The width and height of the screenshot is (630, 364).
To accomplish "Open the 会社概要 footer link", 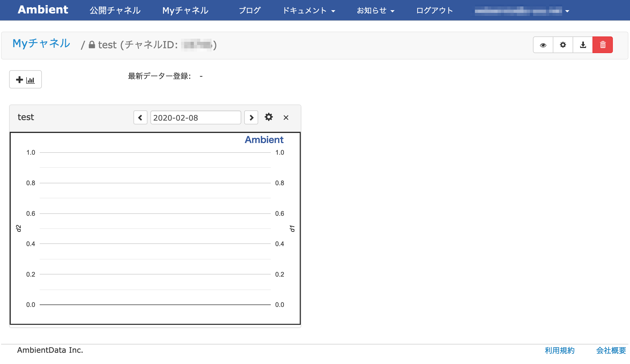I will [611, 350].
